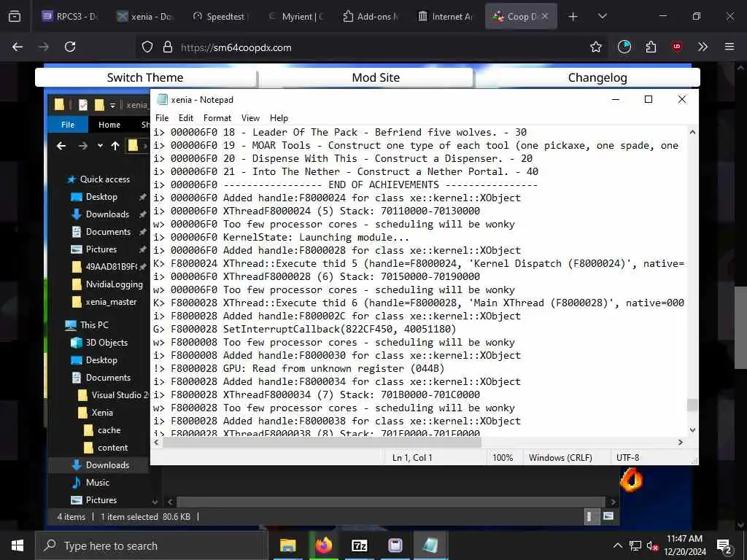This screenshot has width=747, height=560.
Task: Reload the sm64coopdx page
Action: click(70, 47)
